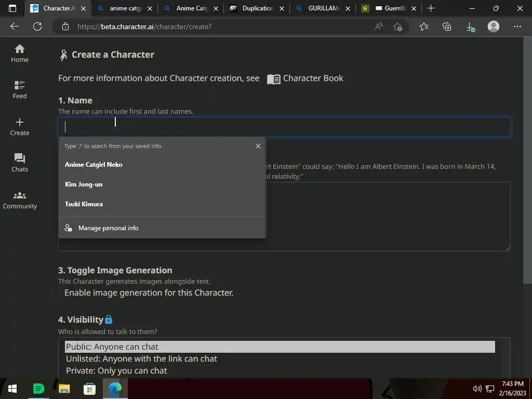
Task: Switch to the GURILLAMA tab
Action: 323,8
